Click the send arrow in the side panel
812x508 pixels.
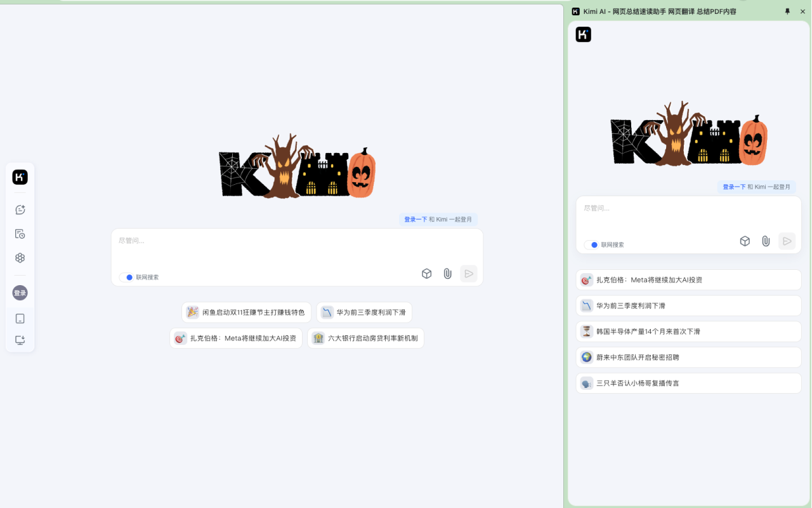coord(787,241)
